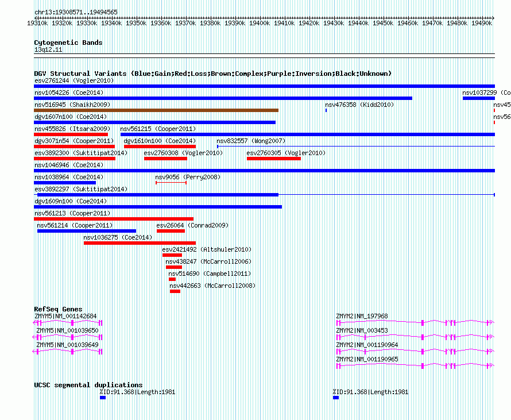Open the nsv1036275 (Coe2014) label
511x420 pixels.
point(118,237)
